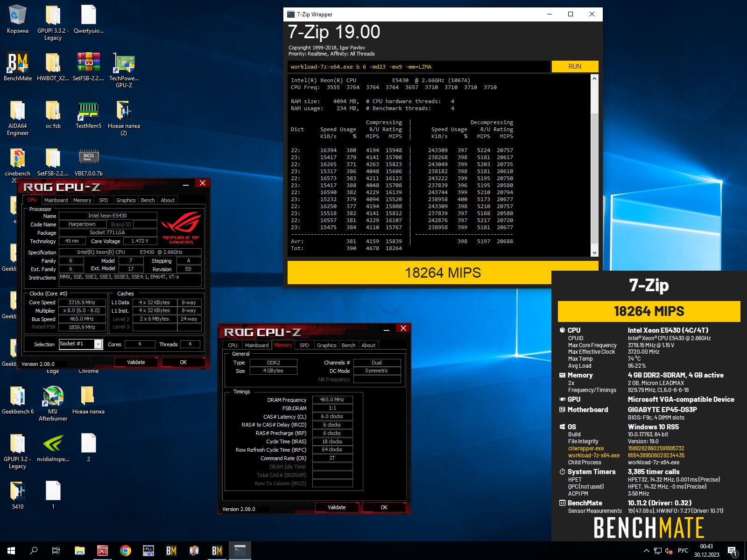Click 7-Zip output scrollbar down arrow
747x560 pixels.
point(594,252)
